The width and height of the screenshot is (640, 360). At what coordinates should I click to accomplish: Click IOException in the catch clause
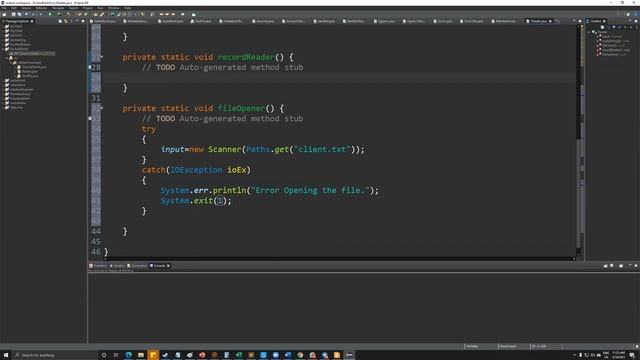tap(196, 170)
